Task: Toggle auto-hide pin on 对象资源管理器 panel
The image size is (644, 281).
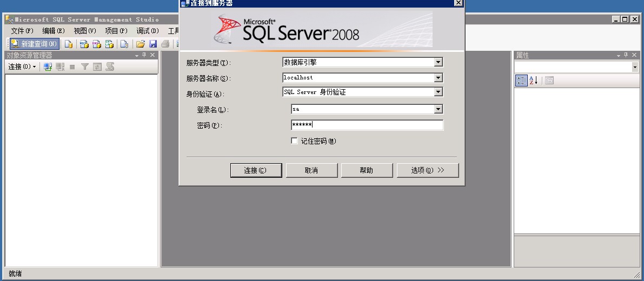Action: pos(144,56)
